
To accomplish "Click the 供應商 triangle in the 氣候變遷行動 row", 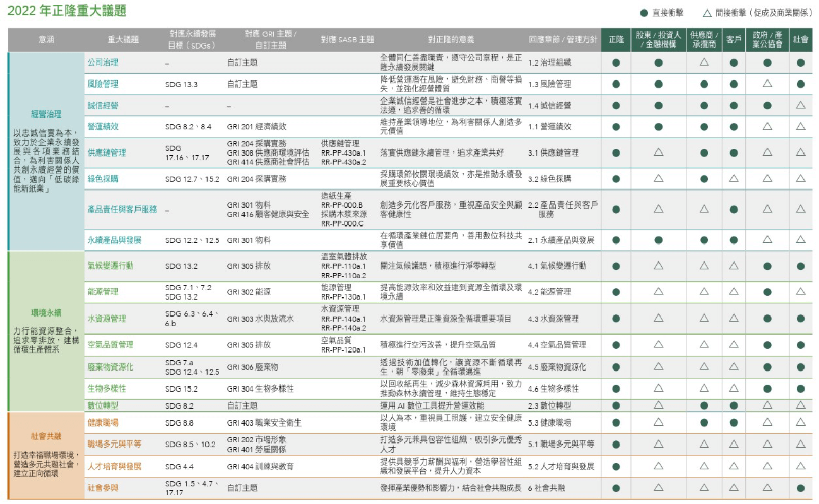I will (704, 266).
